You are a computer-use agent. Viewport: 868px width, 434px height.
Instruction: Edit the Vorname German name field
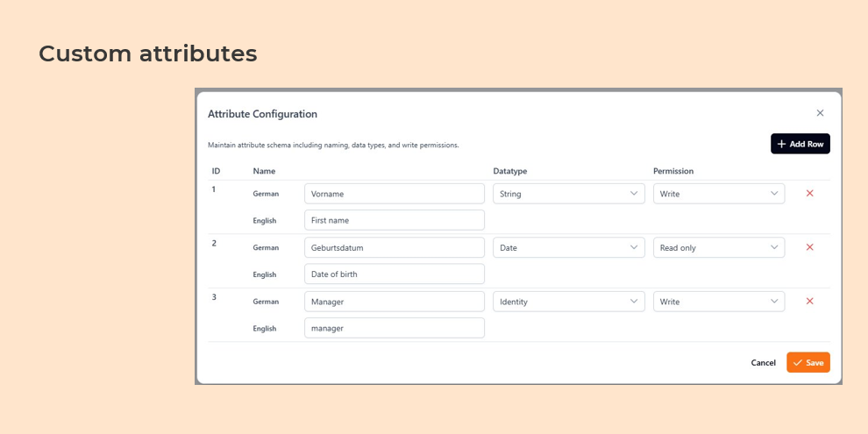click(x=394, y=194)
